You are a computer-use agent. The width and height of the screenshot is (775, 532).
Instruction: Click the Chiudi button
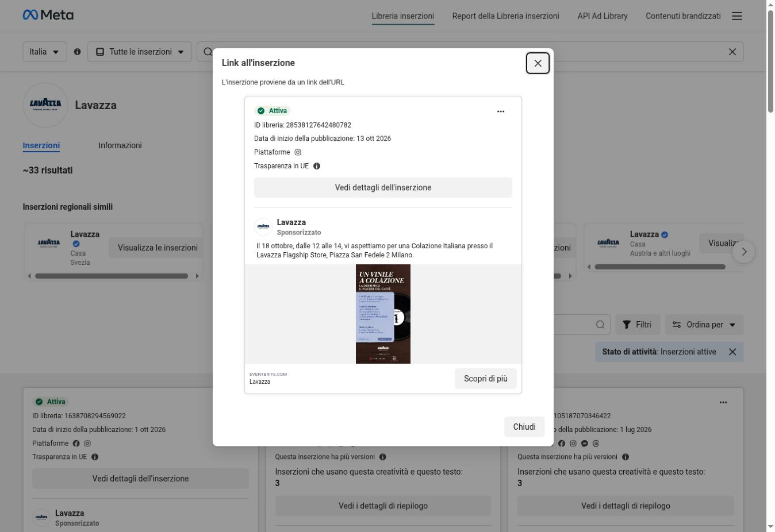tap(524, 427)
